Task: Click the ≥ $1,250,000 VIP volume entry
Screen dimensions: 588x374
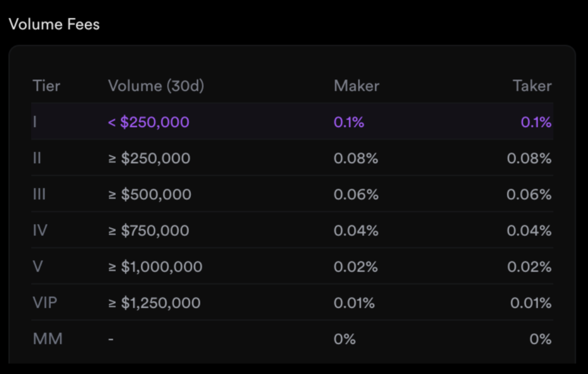Action: 154,303
